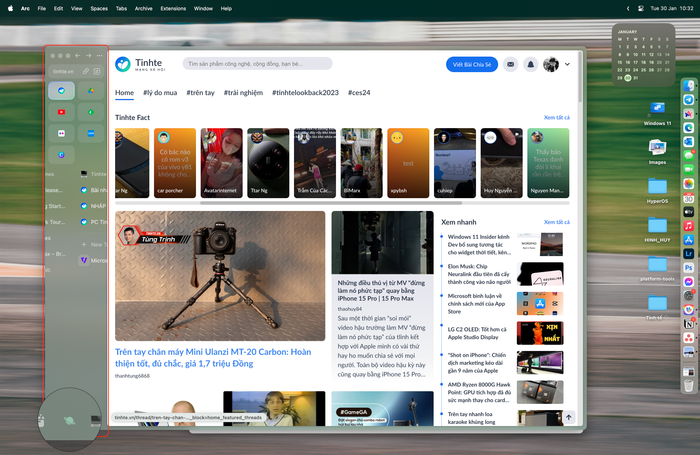This screenshot has width=700, height=455.
Task: Open the platform-tools desktop folder
Action: tap(657, 269)
